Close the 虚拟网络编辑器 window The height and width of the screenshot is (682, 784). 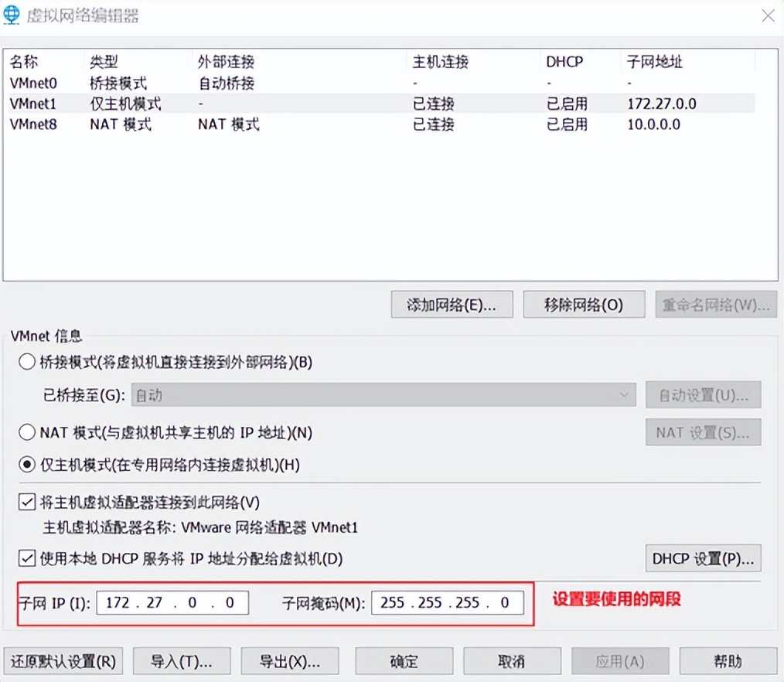click(768, 16)
